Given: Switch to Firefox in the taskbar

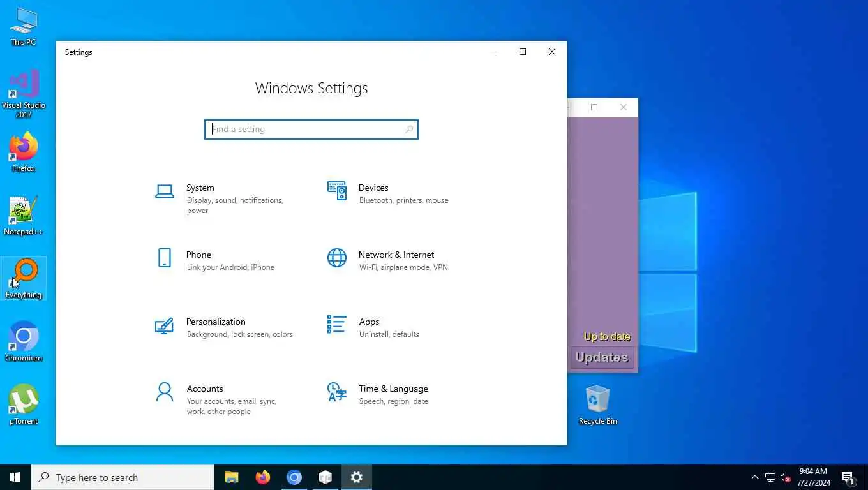Looking at the screenshot, I should pyautogui.click(x=262, y=477).
